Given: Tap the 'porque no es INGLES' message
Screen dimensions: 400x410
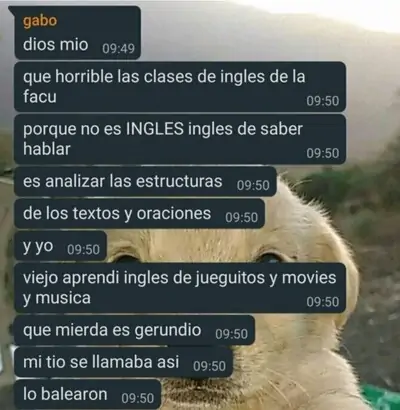Looking at the screenshot, I should 180,139.
